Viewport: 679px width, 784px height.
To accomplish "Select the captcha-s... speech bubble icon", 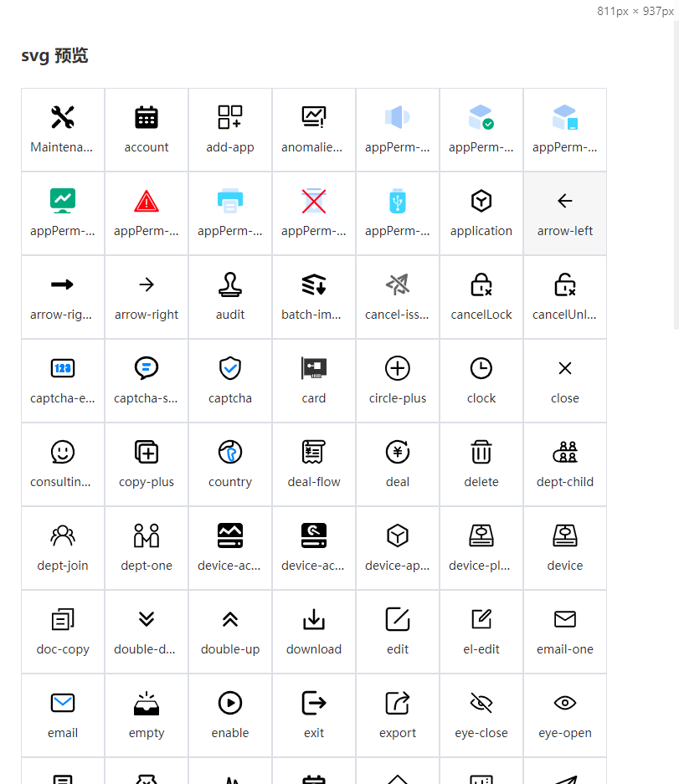I will [147, 368].
